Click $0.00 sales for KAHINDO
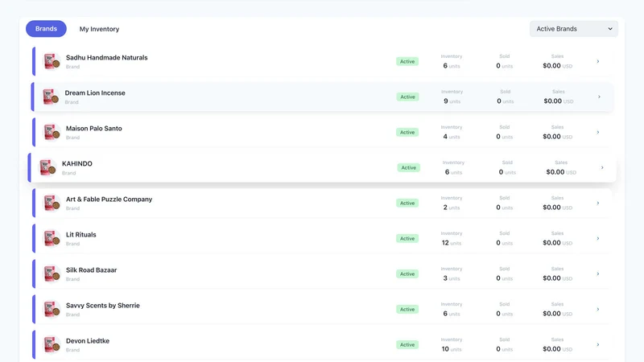The image size is (644, 362). click(x=561, y=172)
